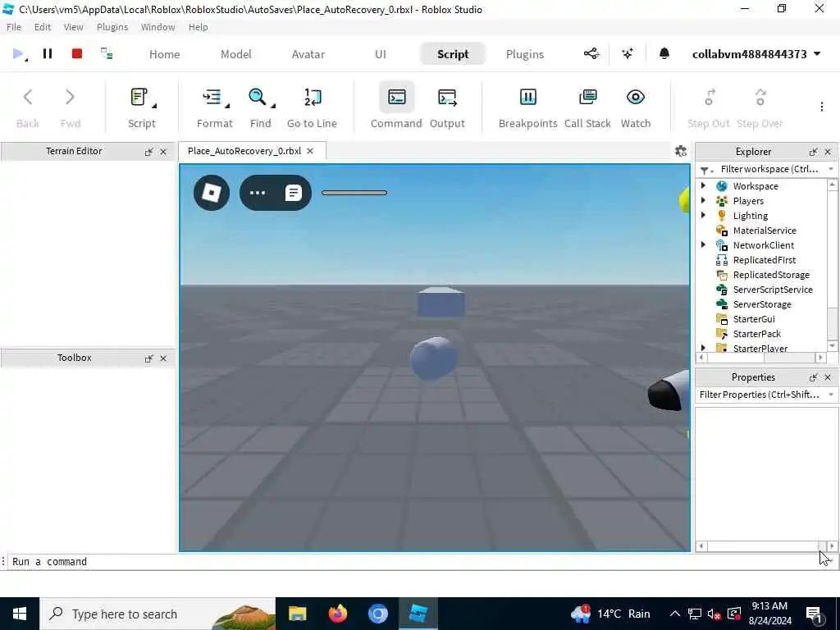840x630 pixels.
Task: Open the Find dropdown arrow
Action: point(273,106)
